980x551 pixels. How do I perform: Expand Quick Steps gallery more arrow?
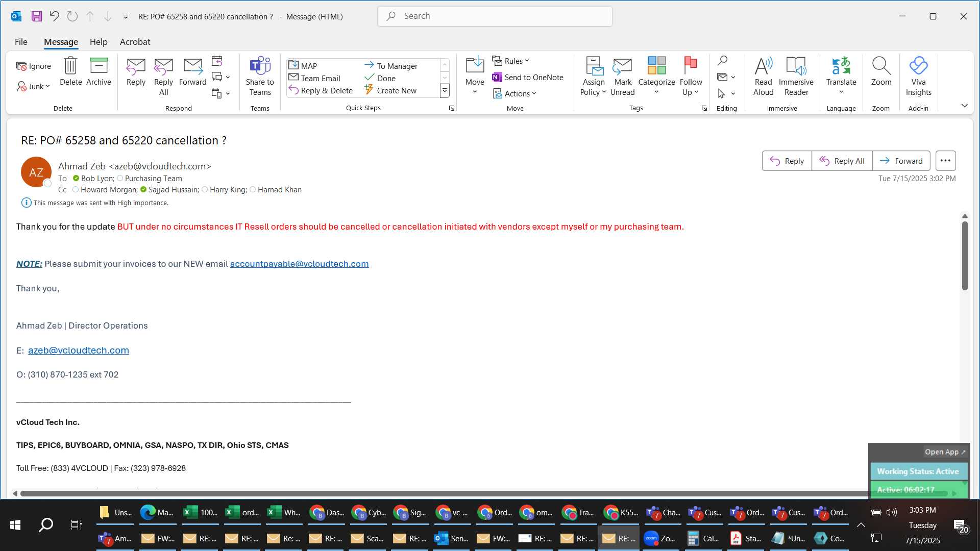coord(445,91)
